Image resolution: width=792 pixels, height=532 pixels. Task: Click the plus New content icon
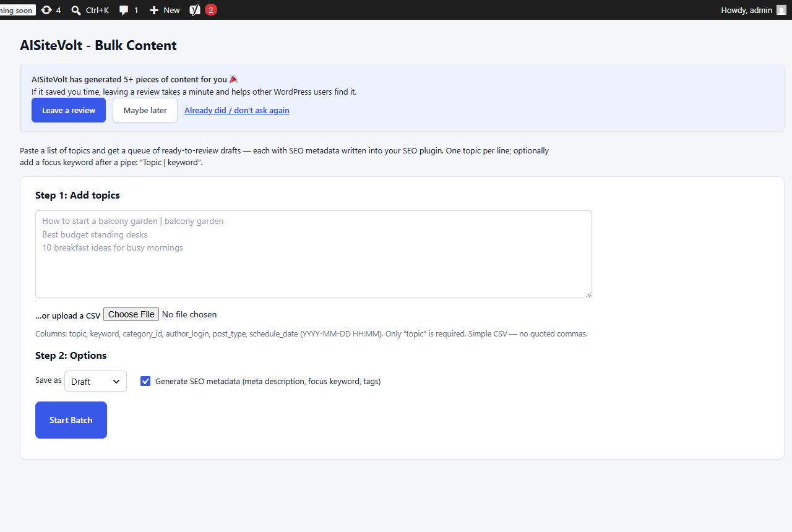click(154, 10)
